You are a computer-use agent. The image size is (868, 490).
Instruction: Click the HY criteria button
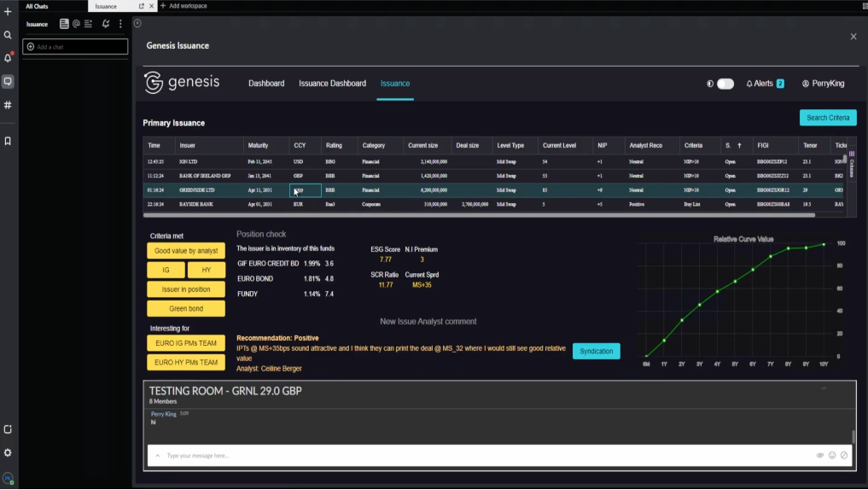point(207,271)
